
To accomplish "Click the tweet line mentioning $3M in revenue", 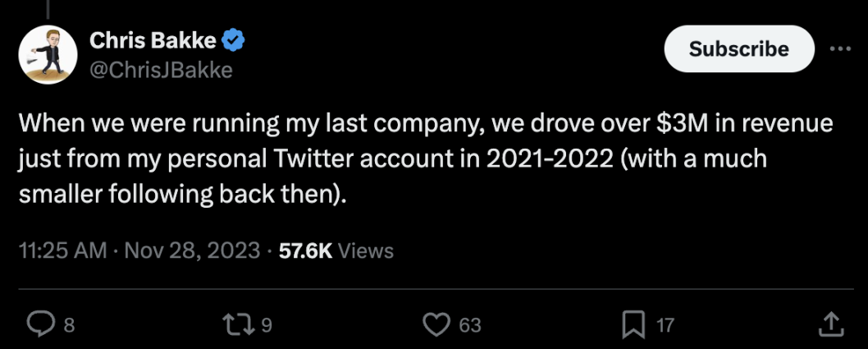I will point(426,123).
